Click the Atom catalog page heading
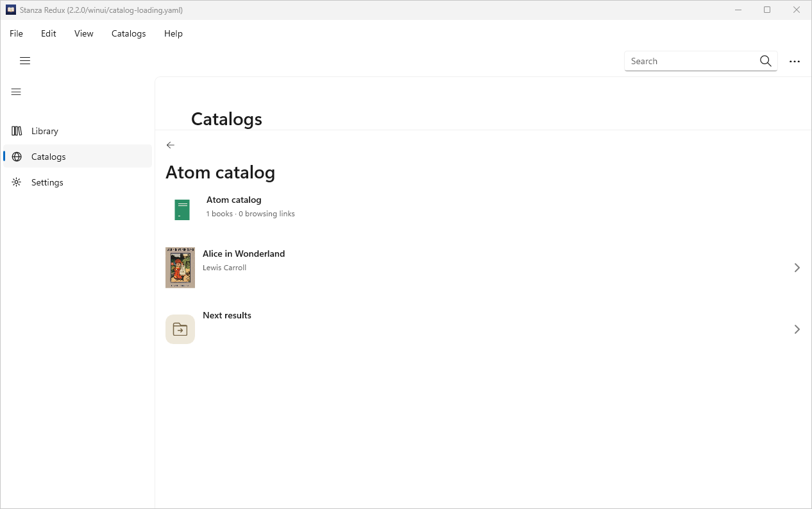Image resolution: width=812 pixels, height=509 pixels. [220, 172]
